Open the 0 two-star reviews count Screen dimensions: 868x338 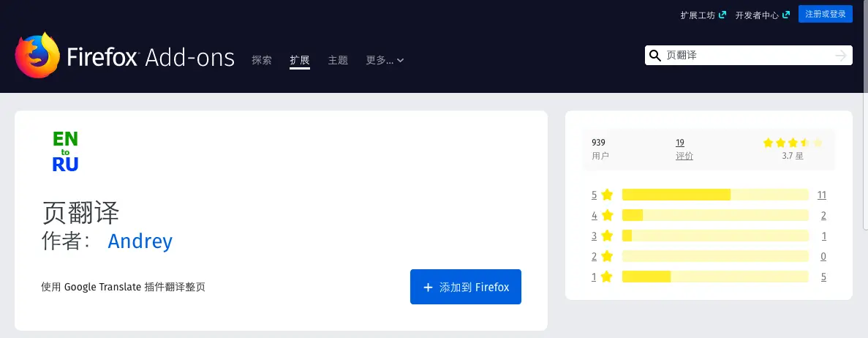[x=823, y=256]
